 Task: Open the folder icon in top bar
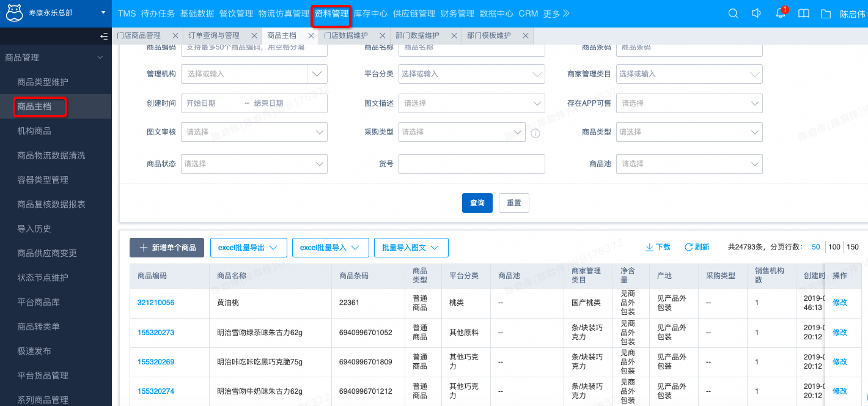click(x=826, y=13)
